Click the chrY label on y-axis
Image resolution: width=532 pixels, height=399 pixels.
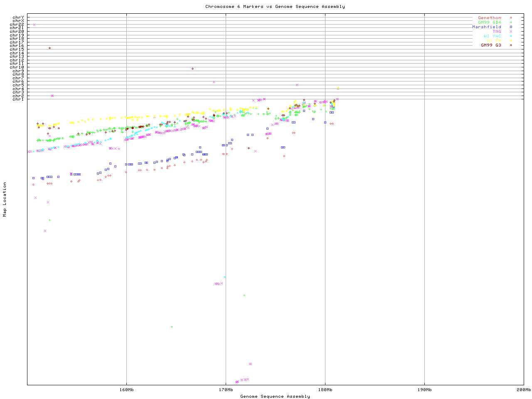pyautogui.click(x=18, y=17)
